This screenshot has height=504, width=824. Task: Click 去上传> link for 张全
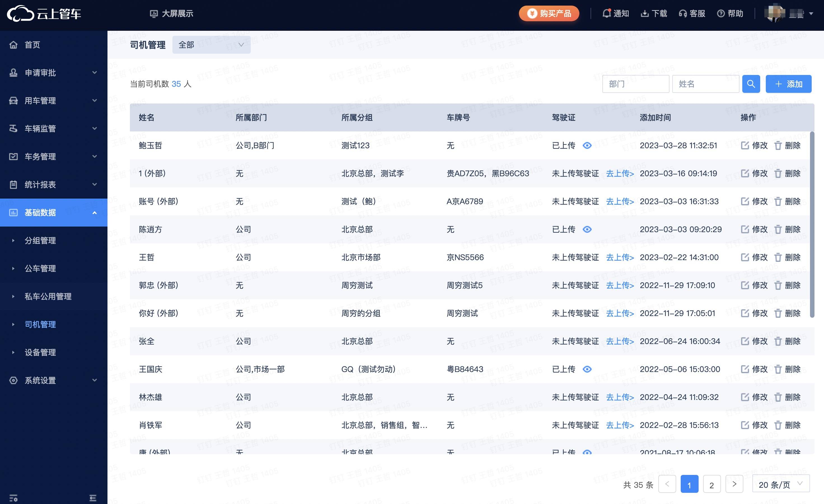pos(620,341)
